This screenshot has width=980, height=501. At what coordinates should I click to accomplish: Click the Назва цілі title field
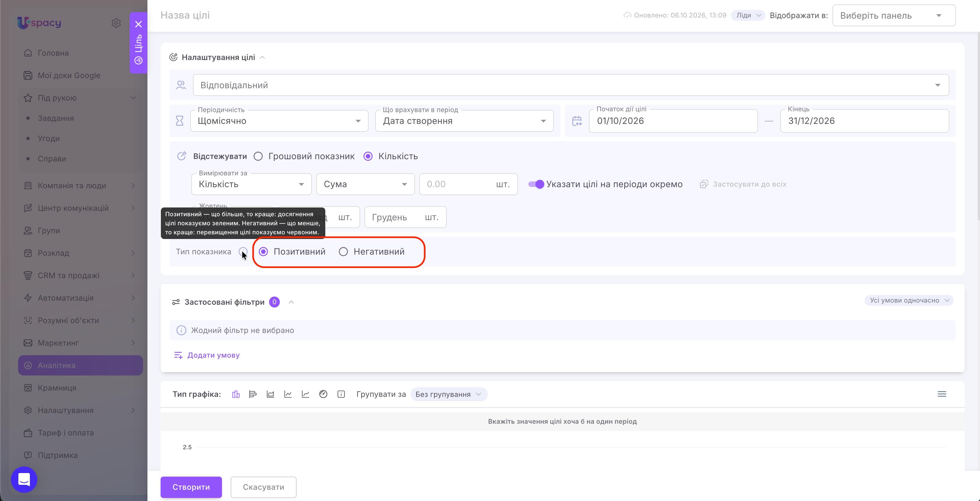pos(185,15)
